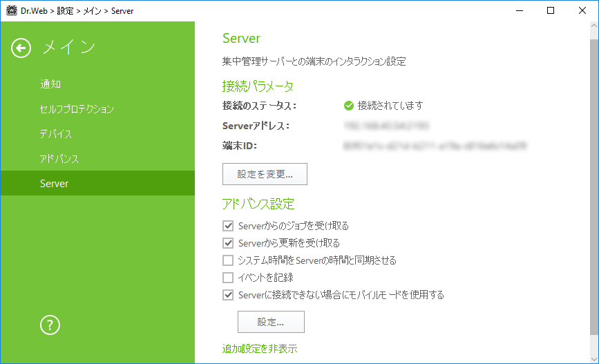Open the セルフプロテクション section
Screen dimensions: 599x364
coord(77,109)
